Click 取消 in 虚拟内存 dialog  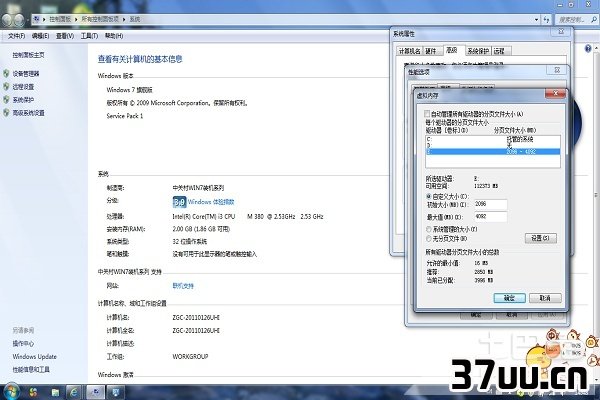(545, 298)
